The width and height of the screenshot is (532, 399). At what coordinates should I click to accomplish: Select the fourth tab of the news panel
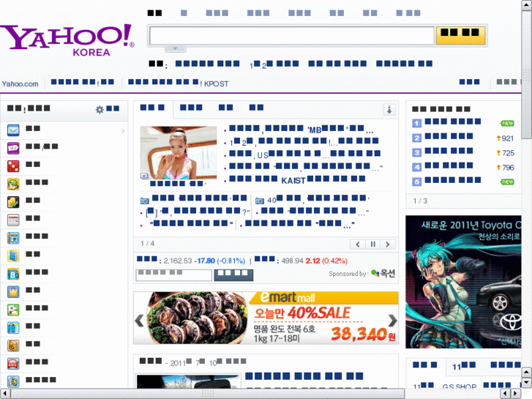[256, 108]
